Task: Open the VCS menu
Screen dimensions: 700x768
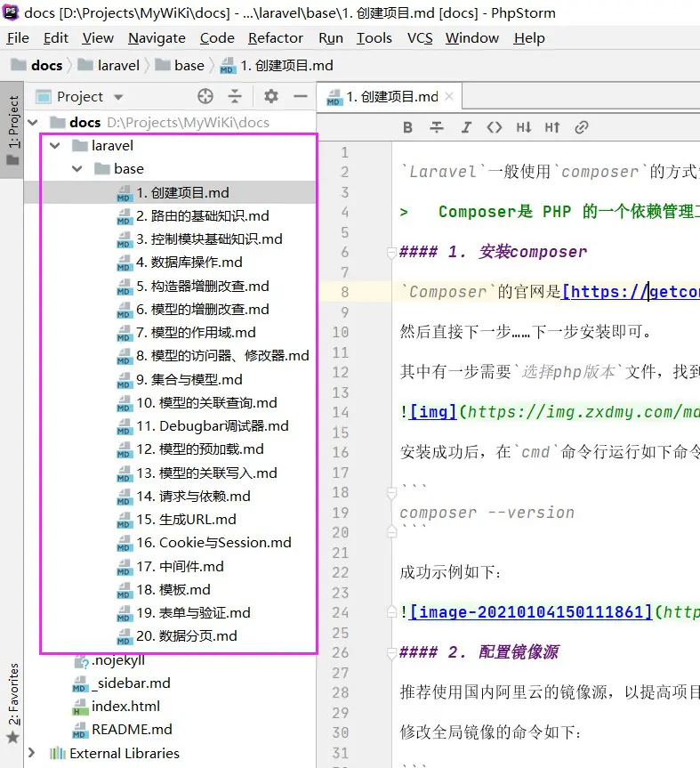Action: [x=420, y=37]
